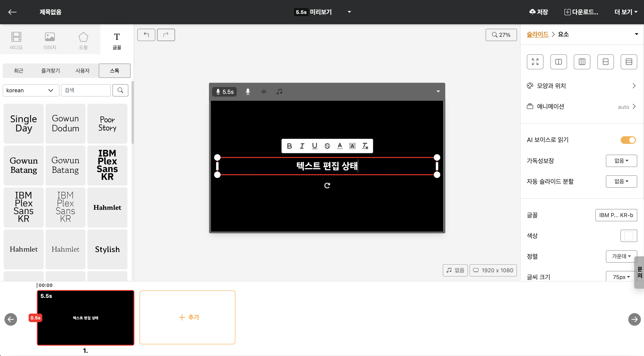Select the 즐겨찾기 font tab
Image resolution: width=644 pixels, height=356 pixels.
tap(50, 71)
